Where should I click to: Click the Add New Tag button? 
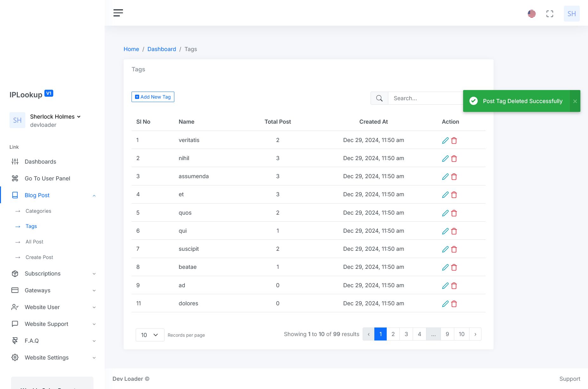[x=153, y=97]
